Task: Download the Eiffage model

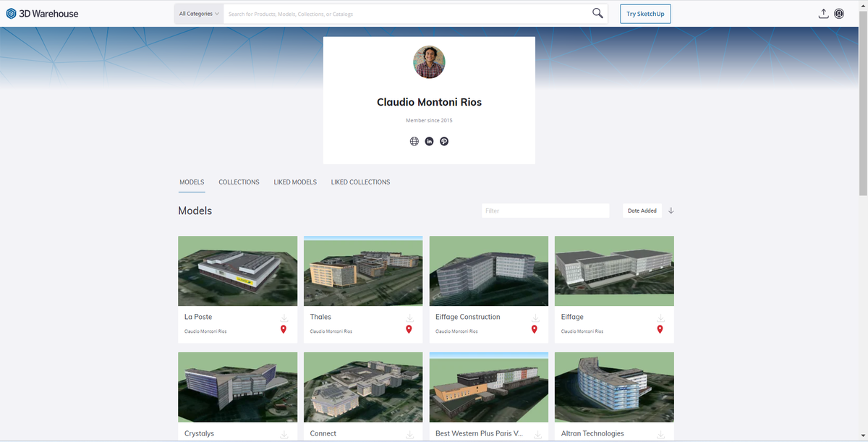Action: 660,318
